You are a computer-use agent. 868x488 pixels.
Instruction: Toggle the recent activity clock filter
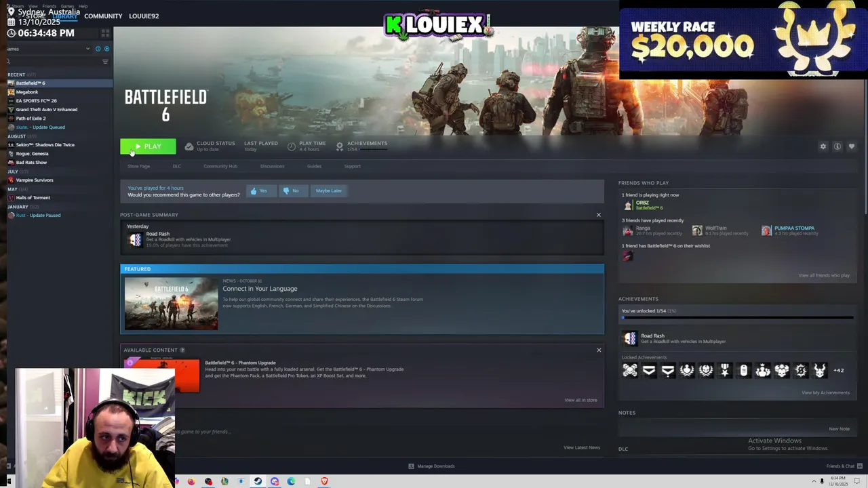click(x=98, y=49)
